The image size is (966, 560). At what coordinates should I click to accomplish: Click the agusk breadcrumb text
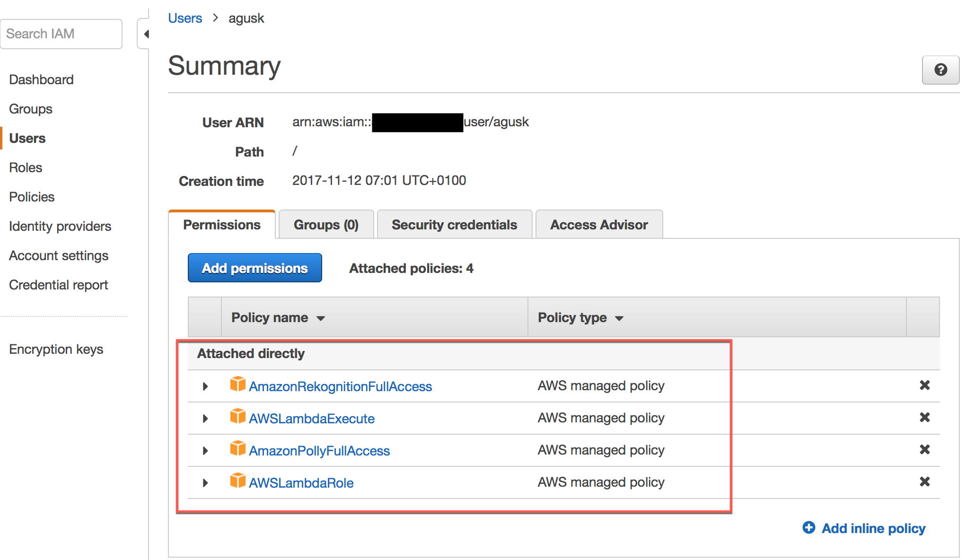tap(246, 18)
